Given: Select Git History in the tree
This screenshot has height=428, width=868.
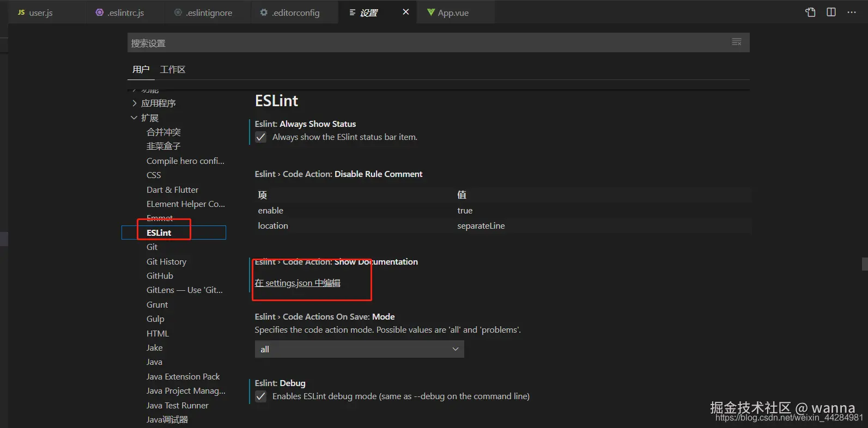Looking at the screenshot, I should pyautogui.click(x=166, y=262).
